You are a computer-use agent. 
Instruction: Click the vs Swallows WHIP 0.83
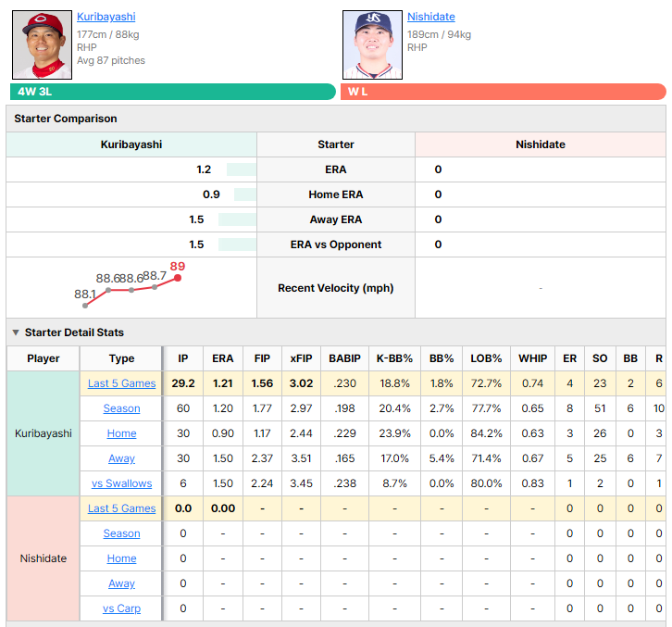click(x=533, y=483)
